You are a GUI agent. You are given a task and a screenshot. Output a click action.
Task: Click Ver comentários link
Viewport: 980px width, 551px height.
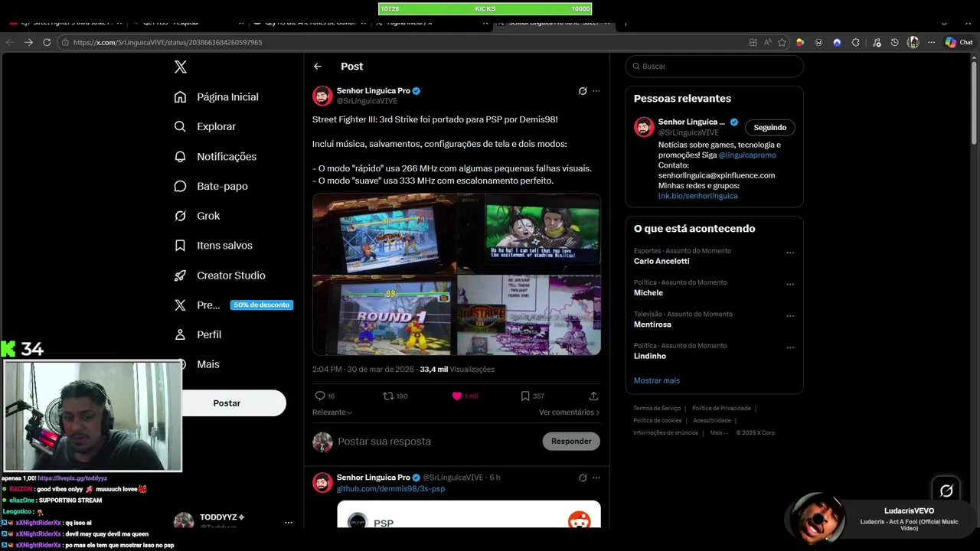pos(569,412)
